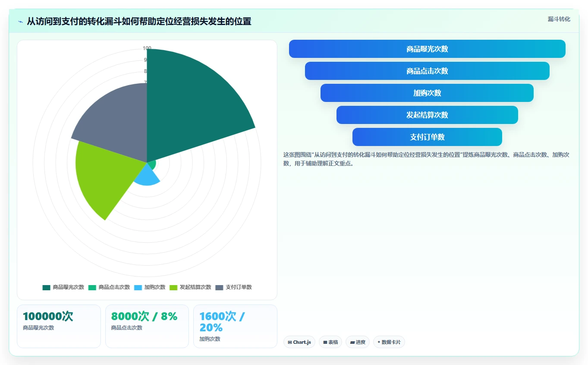Click the 数据卡片 tag chip
The width and height of the screenshot is (588, 365).
click(389, 342)
